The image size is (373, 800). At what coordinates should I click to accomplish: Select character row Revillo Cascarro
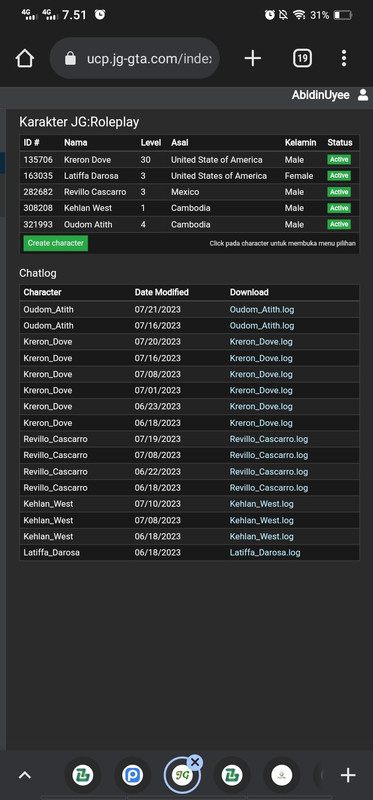(189, 192)
